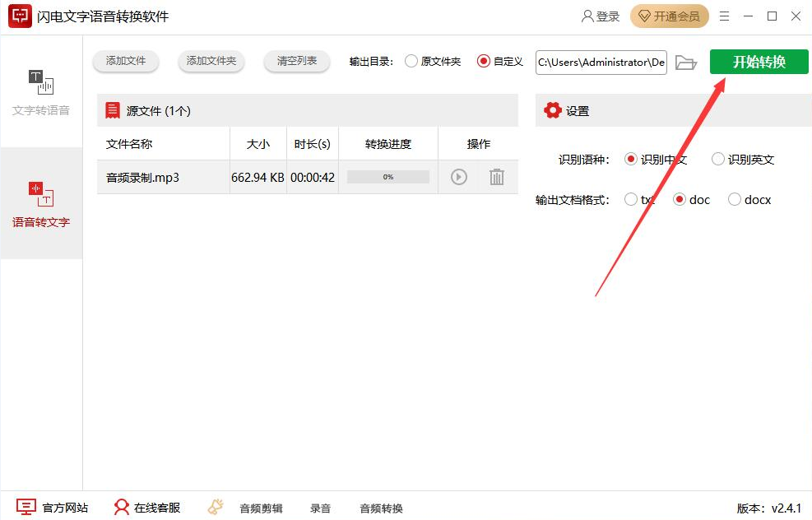Browse output folder with folder icon

[x=686, y=63]
